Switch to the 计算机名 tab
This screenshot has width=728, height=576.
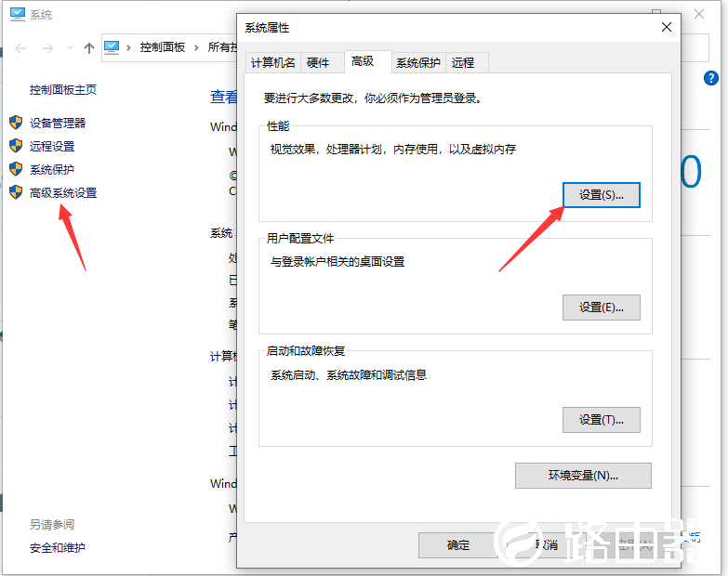(x=273, y=62)
